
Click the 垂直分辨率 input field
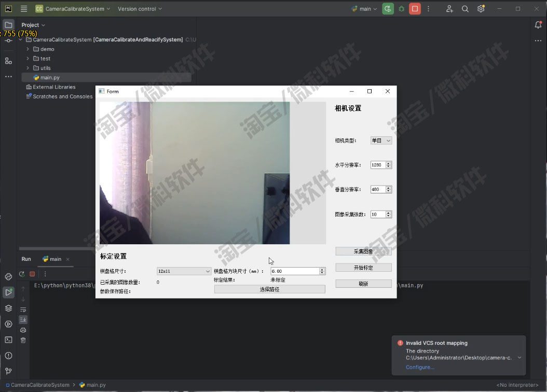pos(378,190)
